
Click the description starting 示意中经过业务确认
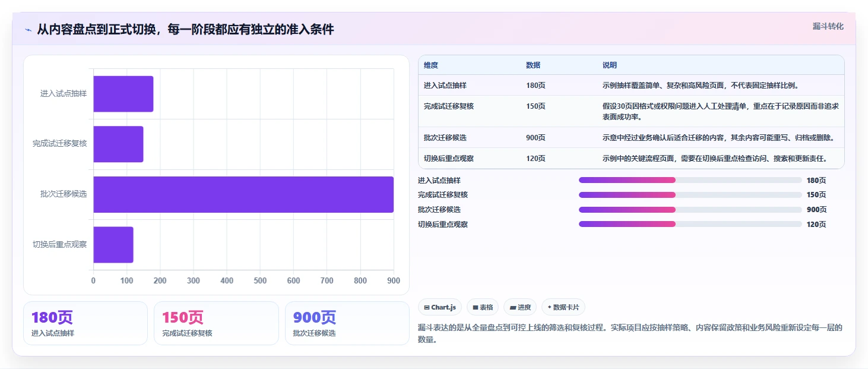click(x=719, y=138)
